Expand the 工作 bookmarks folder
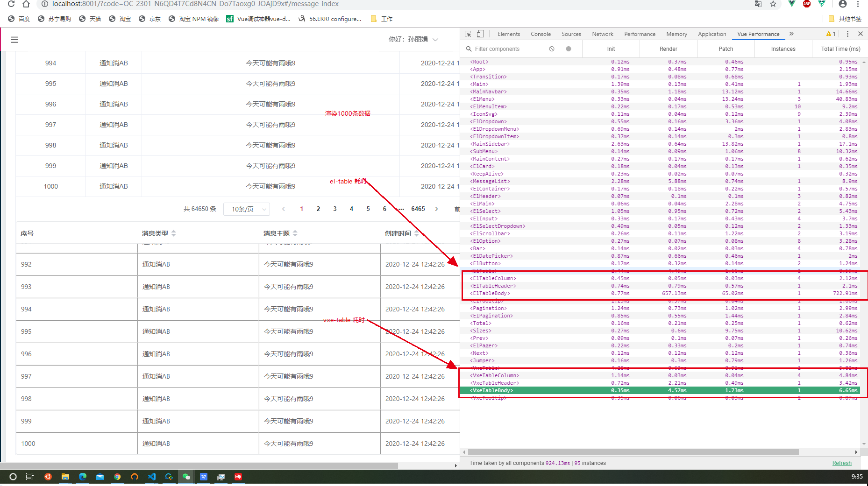 tap(382, 19)
